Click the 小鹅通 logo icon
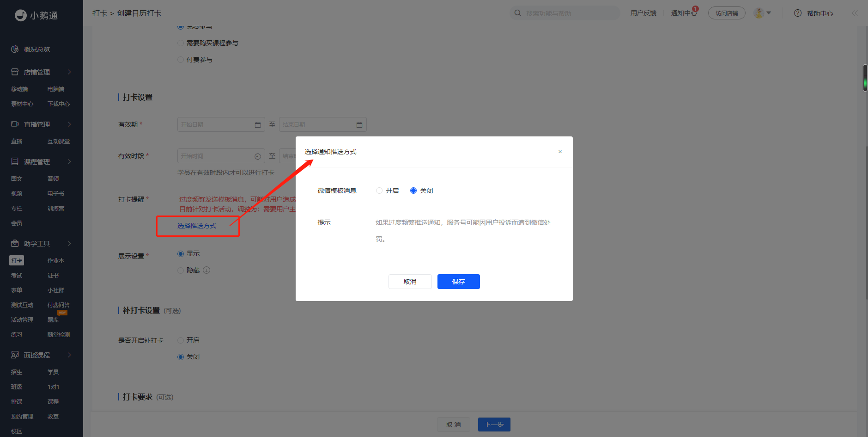The height and width of the screenshot is (437, 868). pos(21,15)
